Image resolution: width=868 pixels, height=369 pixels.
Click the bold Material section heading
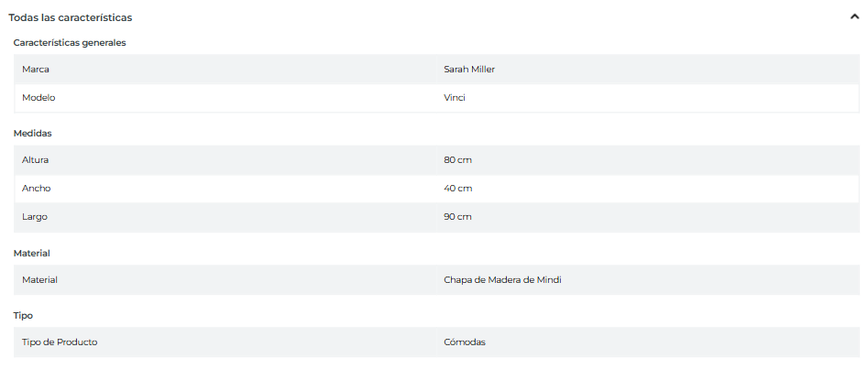[31, 253]
